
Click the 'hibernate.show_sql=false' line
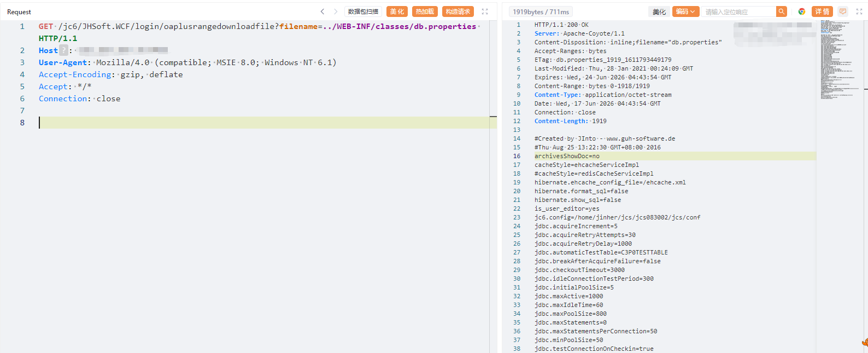578,200
